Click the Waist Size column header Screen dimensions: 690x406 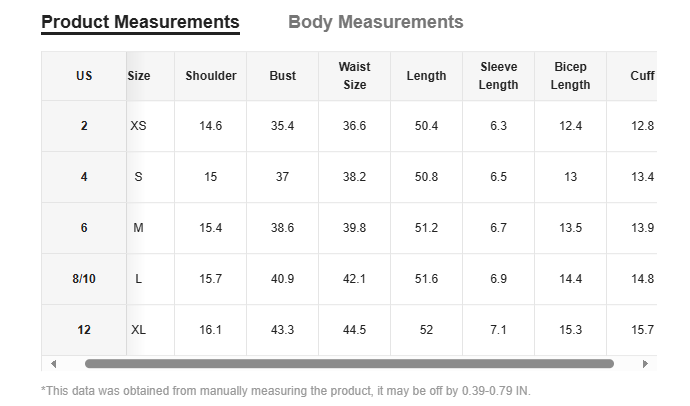(x=354, y=76)
